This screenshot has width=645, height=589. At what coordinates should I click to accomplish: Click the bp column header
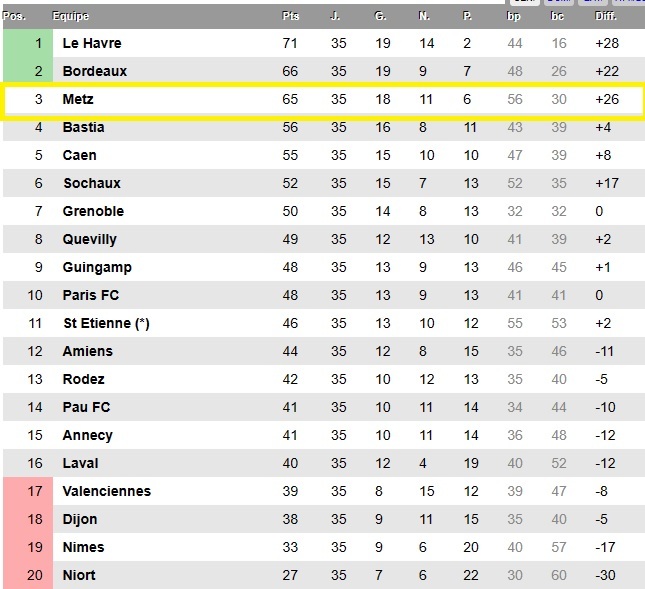click(x=514, y=16)
